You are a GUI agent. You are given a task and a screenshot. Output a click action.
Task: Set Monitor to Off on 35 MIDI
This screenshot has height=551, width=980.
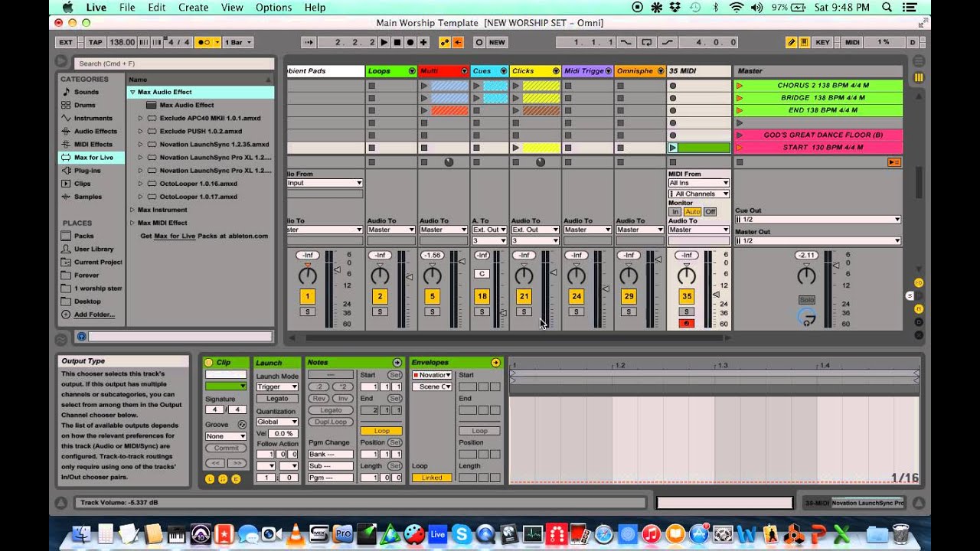point(710,212)
